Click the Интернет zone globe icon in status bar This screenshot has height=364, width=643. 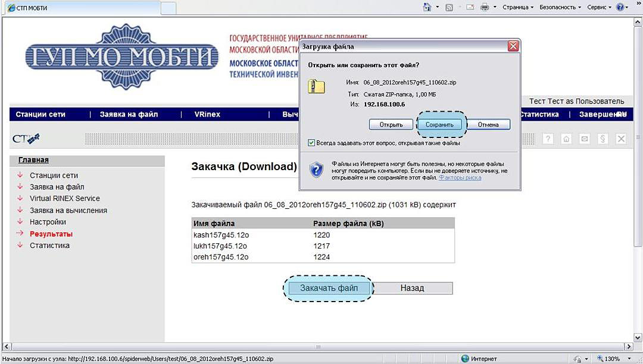coord(464,359)
